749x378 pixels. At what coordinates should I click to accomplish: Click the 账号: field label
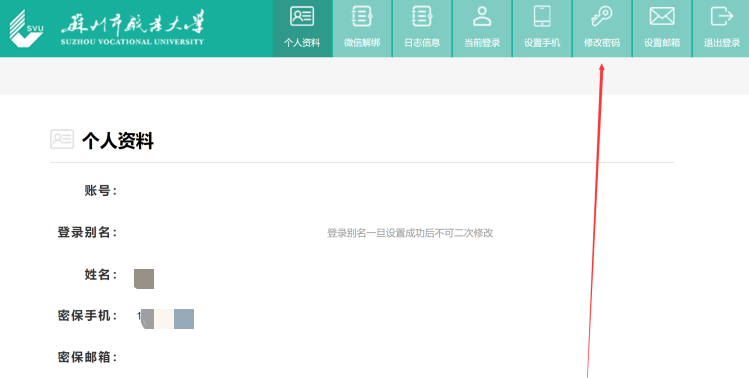[x=101, y=190]
